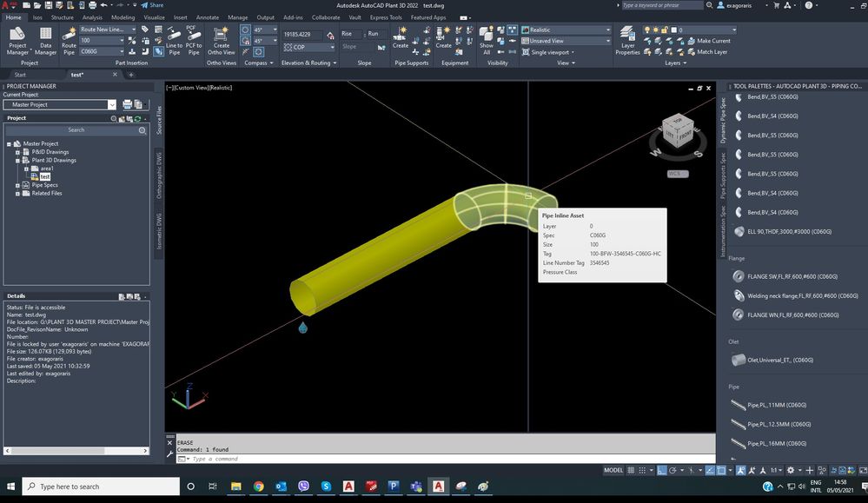Toggle grid display in status bar

tap(631, 470)
